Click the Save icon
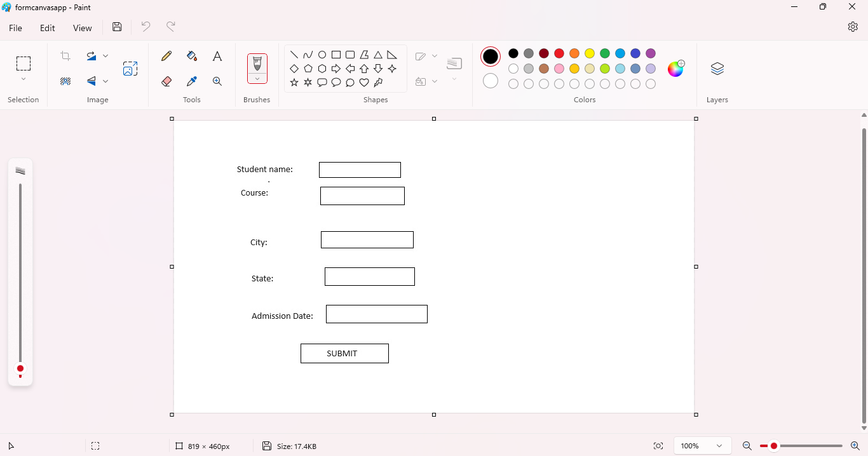The width and height of the screenshot is (868, 456). (117, 27)
